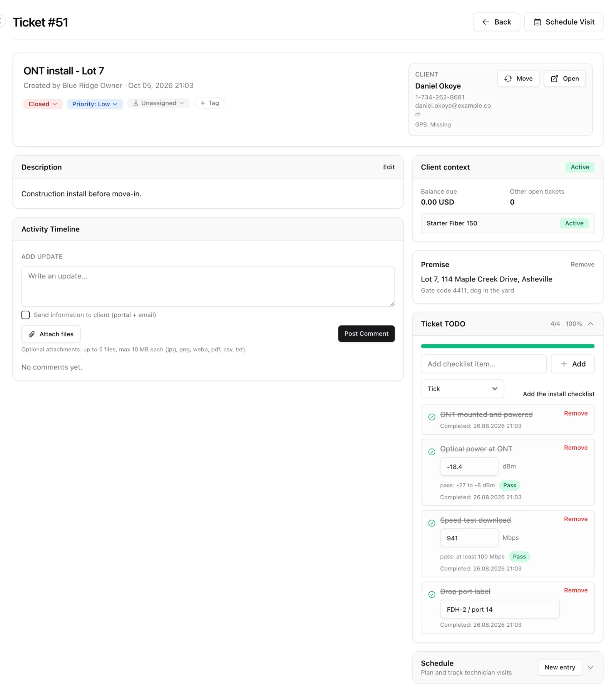This screenshot has width=616, height=696.
Task: Open Schedule Visit calendar button
Action: [563, 22]
